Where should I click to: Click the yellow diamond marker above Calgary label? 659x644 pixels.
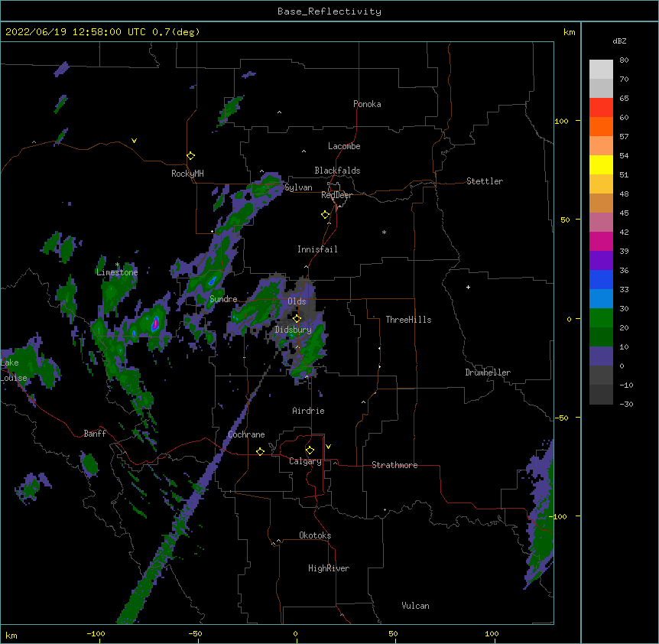coord(310,450)
